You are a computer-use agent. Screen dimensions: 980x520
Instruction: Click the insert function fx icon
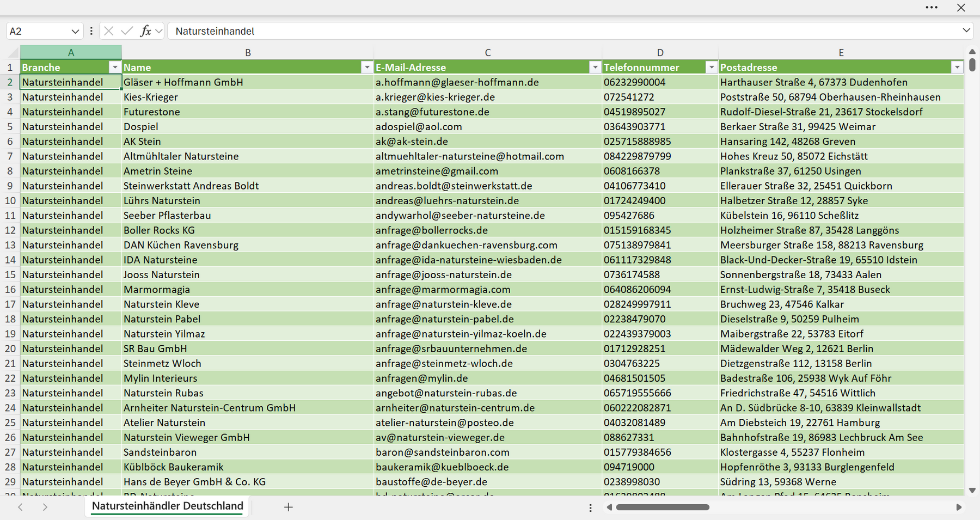[145, 31]
